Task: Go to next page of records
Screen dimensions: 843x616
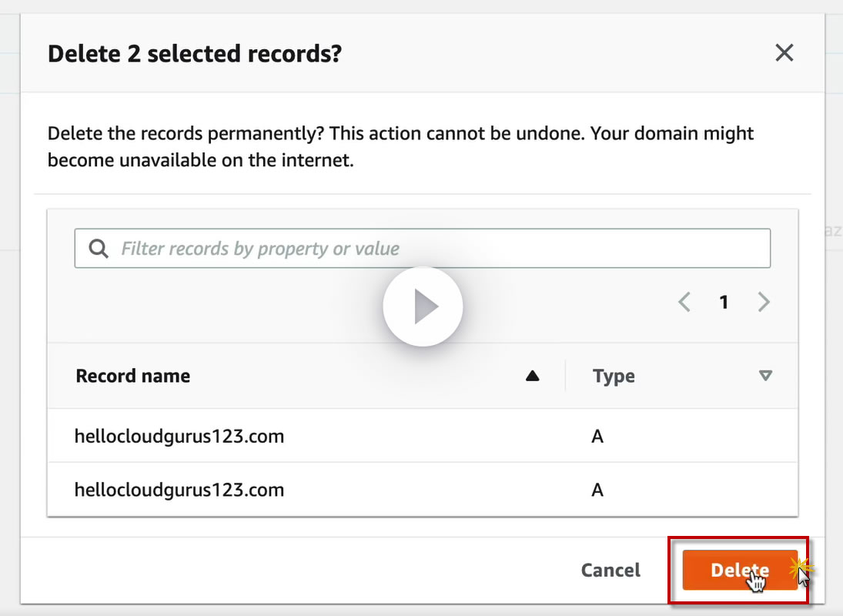Action: click(x=764, y=302)
